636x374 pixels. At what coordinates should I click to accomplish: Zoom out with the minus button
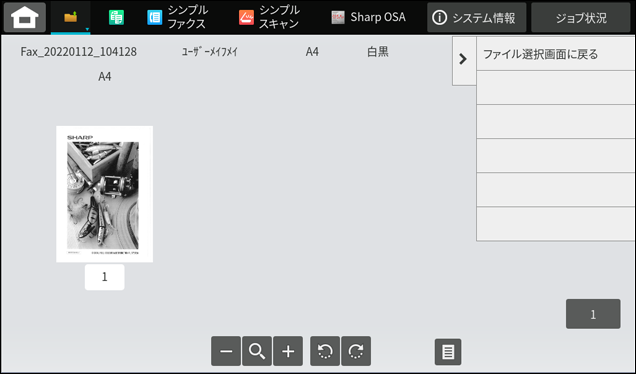[226, 351]
